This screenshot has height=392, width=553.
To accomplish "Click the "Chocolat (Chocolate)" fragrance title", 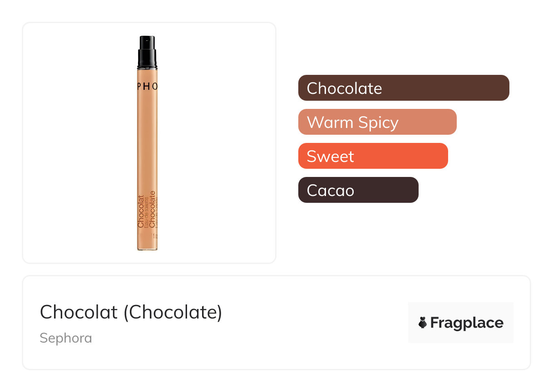I will 131,312.
